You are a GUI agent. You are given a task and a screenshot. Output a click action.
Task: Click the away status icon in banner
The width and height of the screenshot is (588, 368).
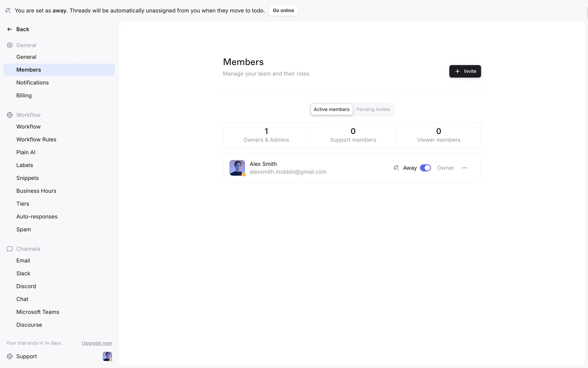8,10
